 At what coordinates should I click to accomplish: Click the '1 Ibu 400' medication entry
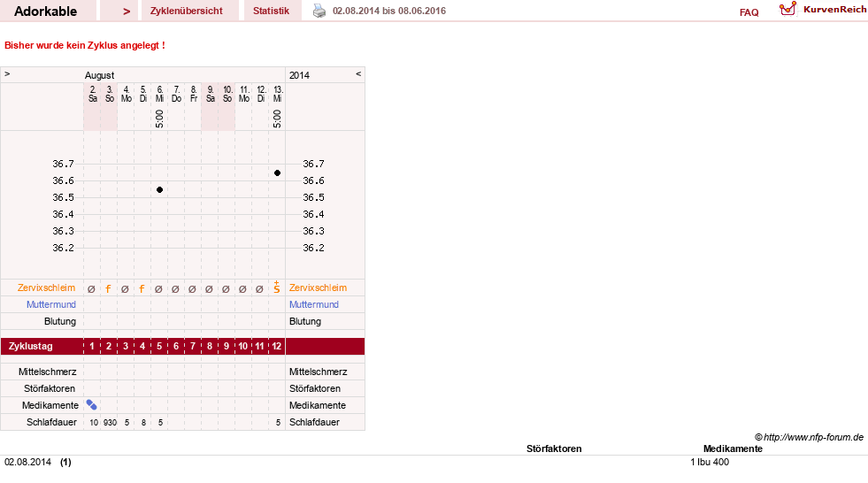click(x=710, y=462)
